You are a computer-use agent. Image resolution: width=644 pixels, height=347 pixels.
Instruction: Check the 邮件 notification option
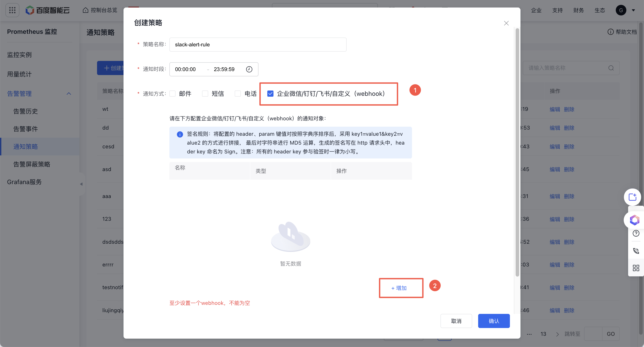coord(172,94)
